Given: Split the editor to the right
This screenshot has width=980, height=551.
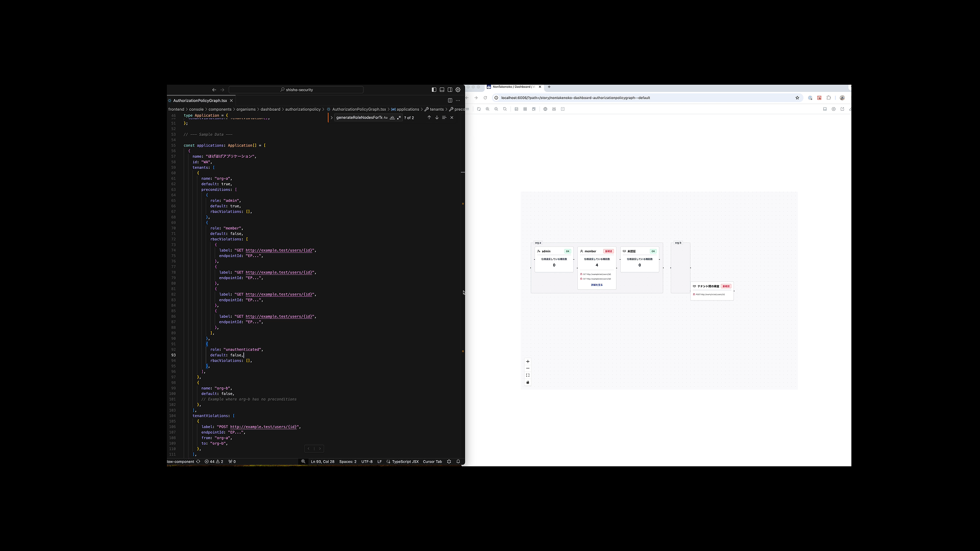Looking at the screenshot, I should tap(450, 101).
